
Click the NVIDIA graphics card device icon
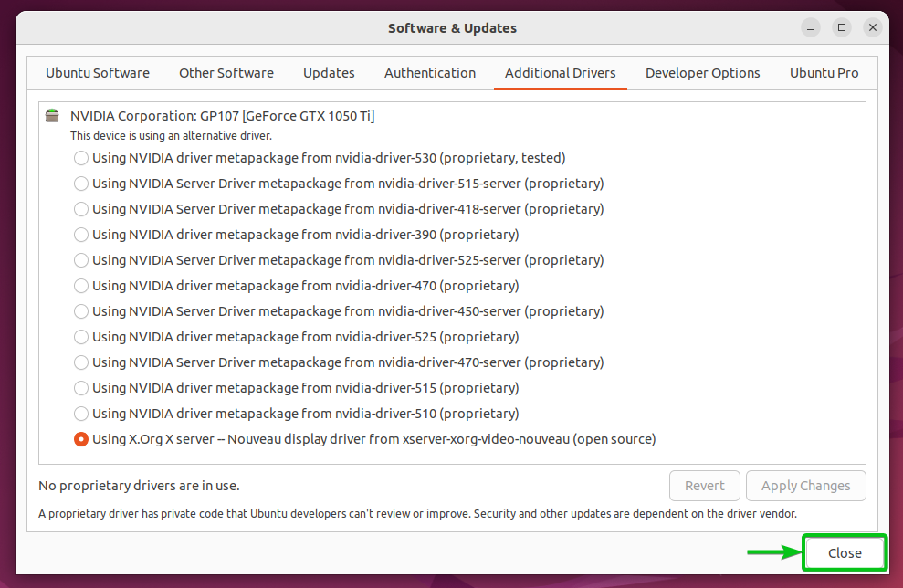tap(52, 116)
